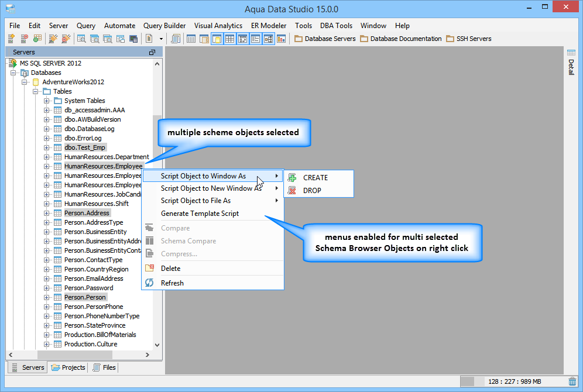
Task: Open the Visual Analytics menu
Action: click(x=218, y=26)
